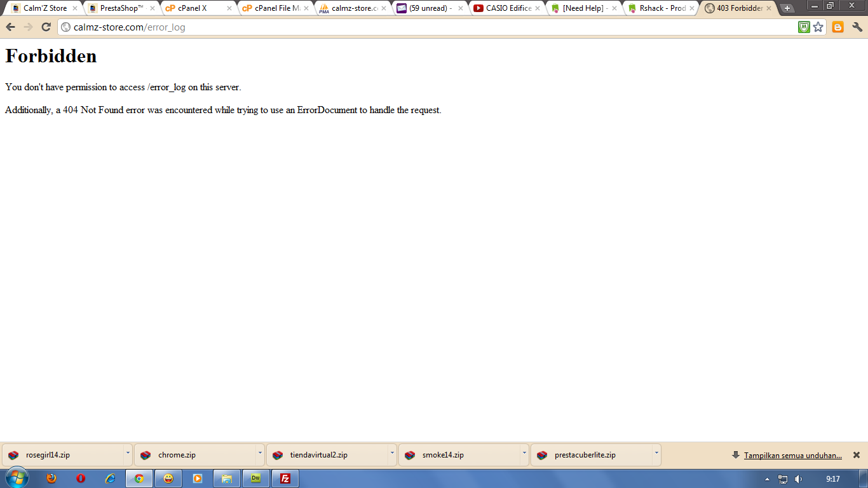Screen dimensions: 868x488
Task: Show hidden system tray icons
Action: click(767, 479)
